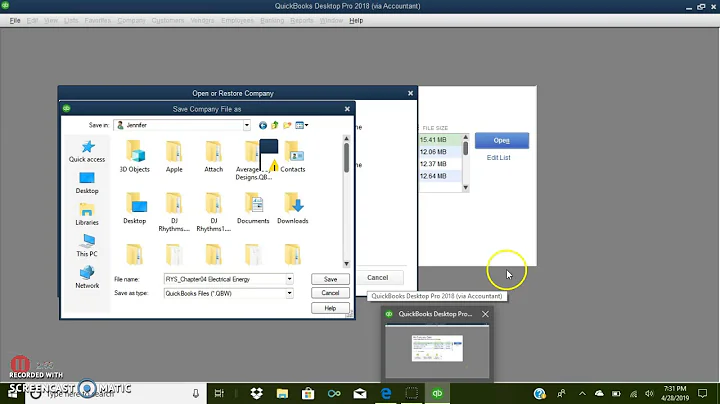Click the file size list scrollbar down arrow

point(466,187)
